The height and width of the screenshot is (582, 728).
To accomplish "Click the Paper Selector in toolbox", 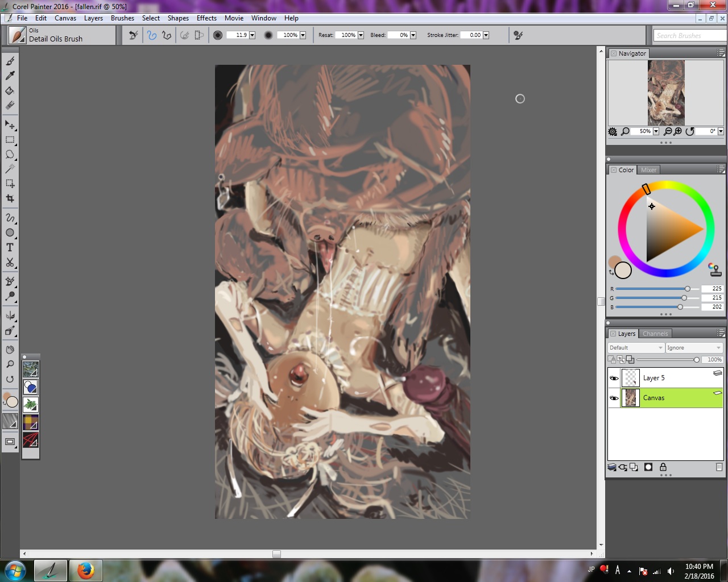I will coord(10,421).
